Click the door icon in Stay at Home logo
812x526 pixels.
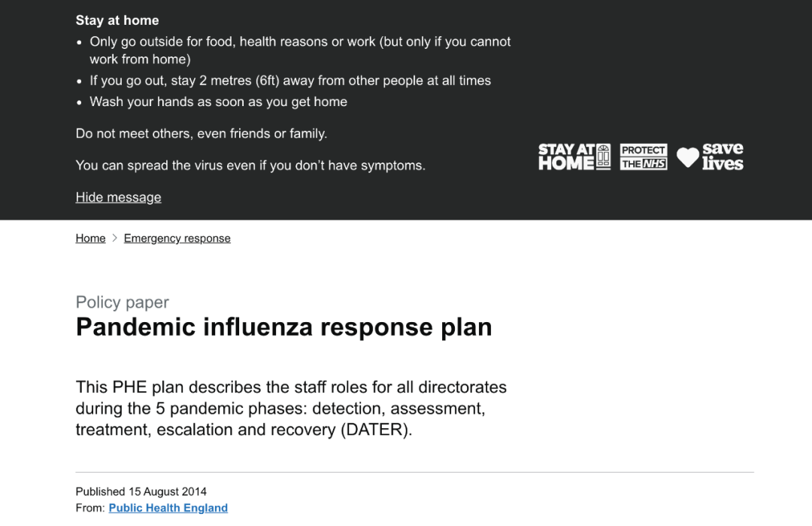coord(603,157)
